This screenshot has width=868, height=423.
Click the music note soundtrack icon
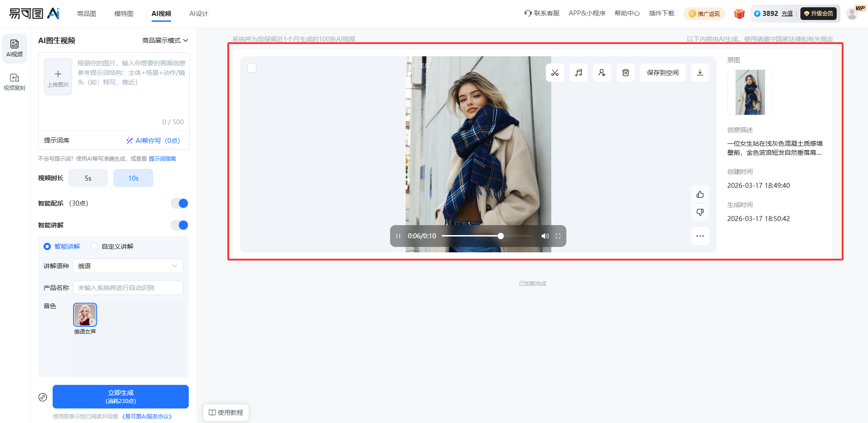[579, 73]
